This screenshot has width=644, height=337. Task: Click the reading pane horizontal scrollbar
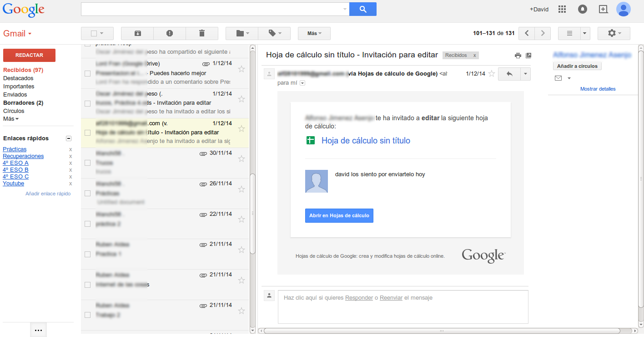tap(441, 331)
